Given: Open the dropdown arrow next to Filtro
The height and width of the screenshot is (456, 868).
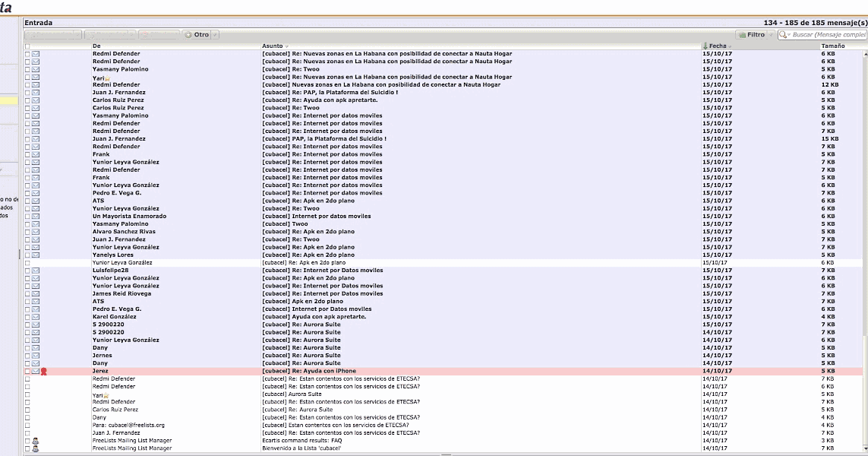Looking at the screenshot, I should click(x=772, y=34).
